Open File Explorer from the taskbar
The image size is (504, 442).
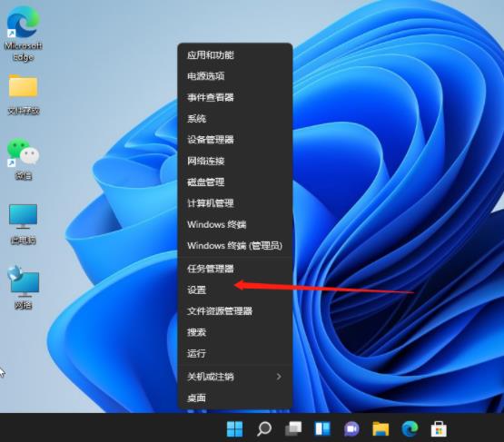(x=380, y=428)
